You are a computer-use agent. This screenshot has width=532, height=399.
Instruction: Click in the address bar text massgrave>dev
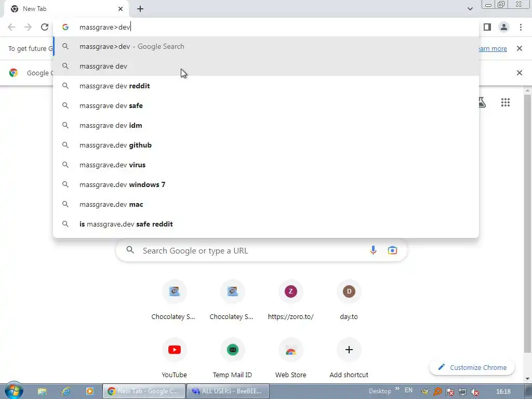pos(105,27)
